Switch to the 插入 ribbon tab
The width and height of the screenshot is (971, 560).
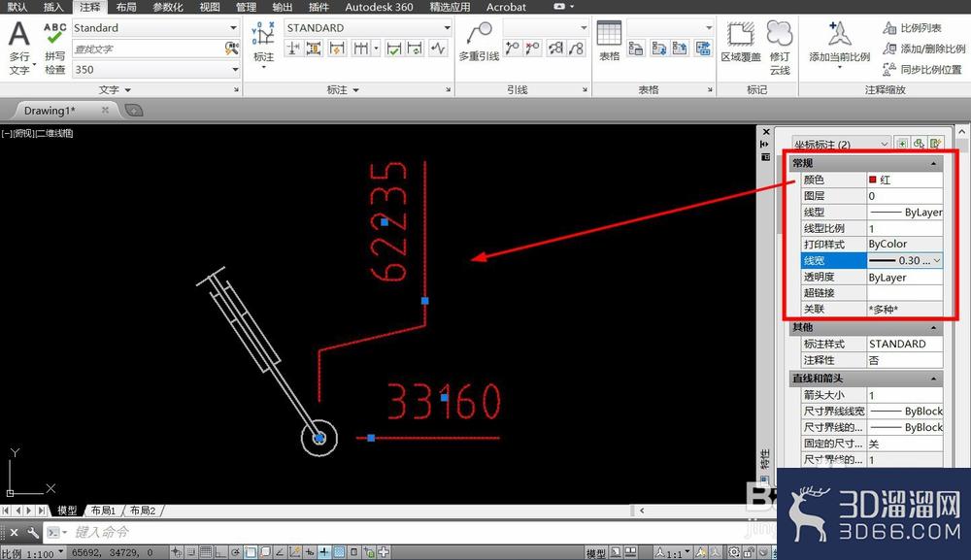coord(53,7)
